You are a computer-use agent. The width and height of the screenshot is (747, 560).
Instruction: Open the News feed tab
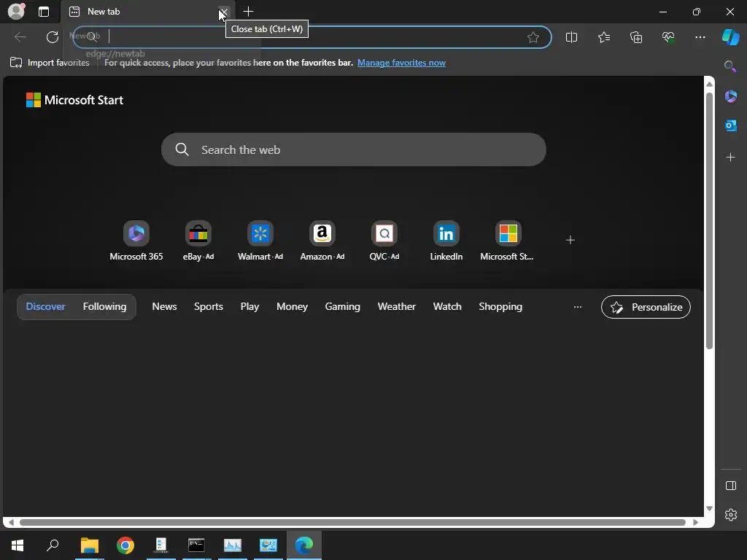point(164,307)
